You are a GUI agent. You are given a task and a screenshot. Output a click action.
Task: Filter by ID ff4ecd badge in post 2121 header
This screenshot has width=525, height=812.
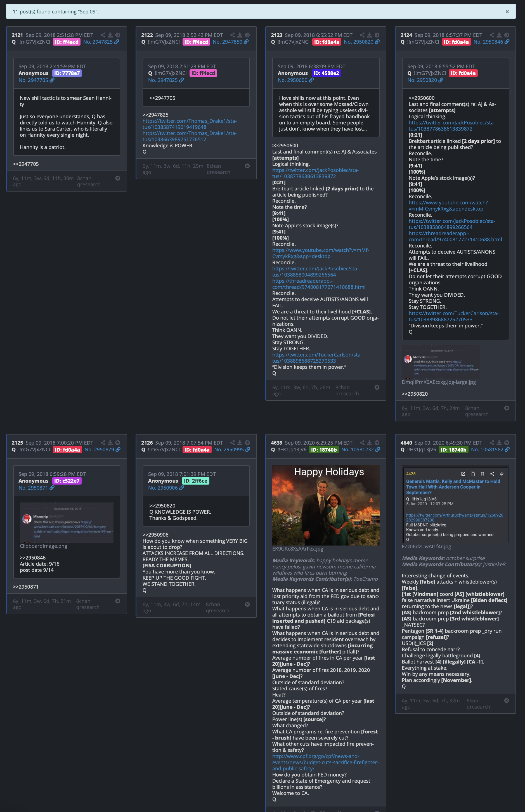point(67,42)
